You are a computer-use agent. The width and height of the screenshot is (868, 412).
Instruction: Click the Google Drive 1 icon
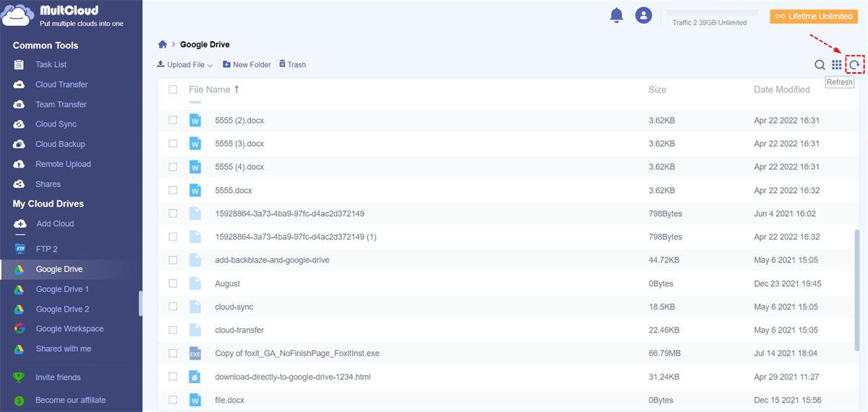coord(20,289)
